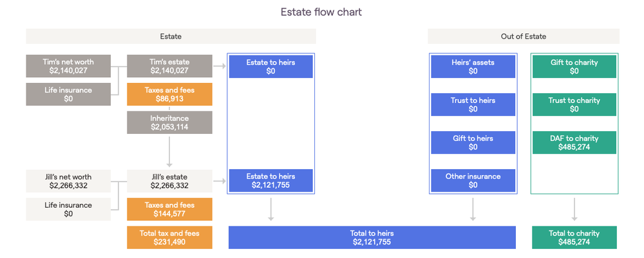Click Tim's net worth box
Image resolution: width=644 pixels, height=258 pixels.
click(x=68, y=66)
